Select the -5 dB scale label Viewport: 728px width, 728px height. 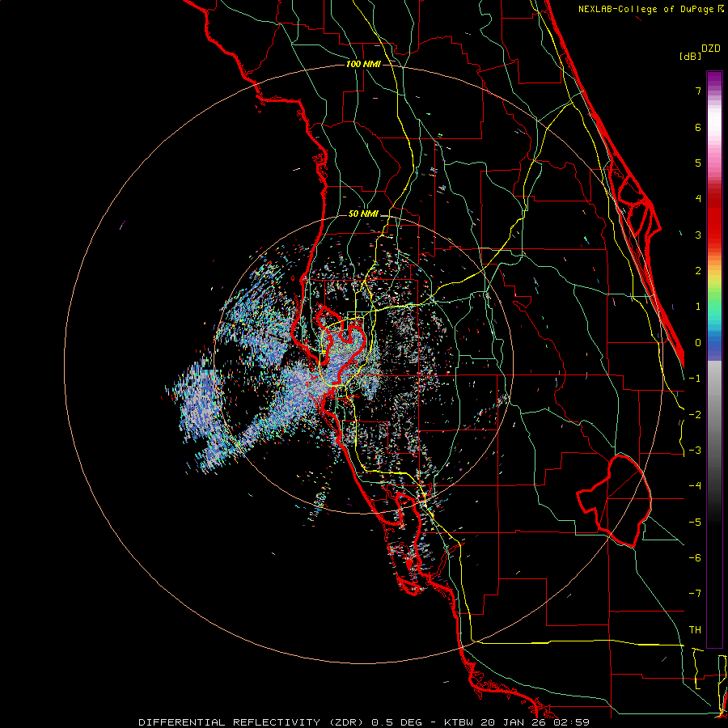[x=695, y=523]
